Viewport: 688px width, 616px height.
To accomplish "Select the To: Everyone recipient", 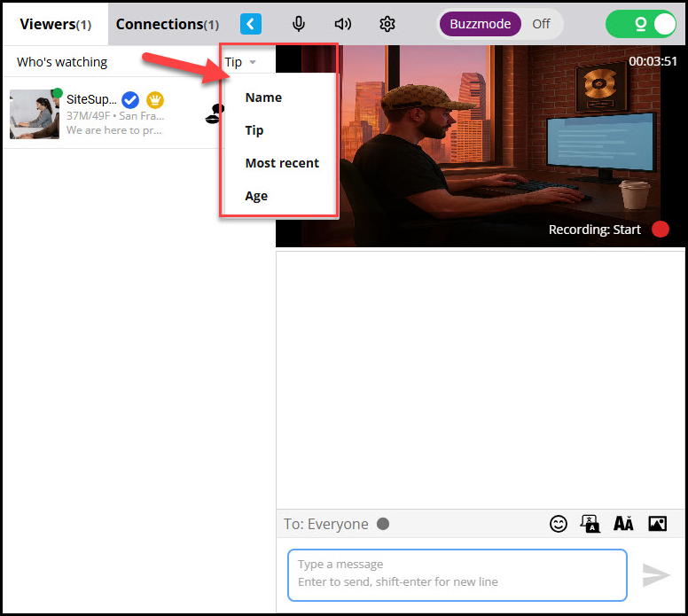I will (x=325, y=524).
